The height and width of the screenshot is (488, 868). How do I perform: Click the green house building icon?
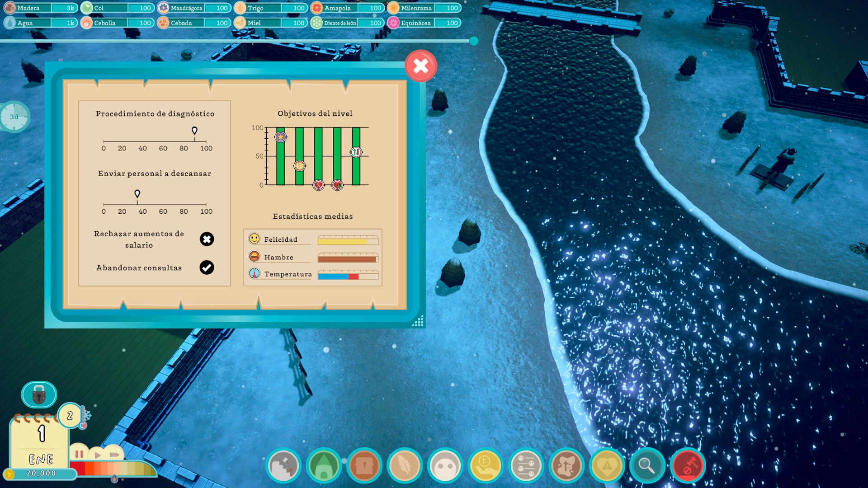[324, 466]
